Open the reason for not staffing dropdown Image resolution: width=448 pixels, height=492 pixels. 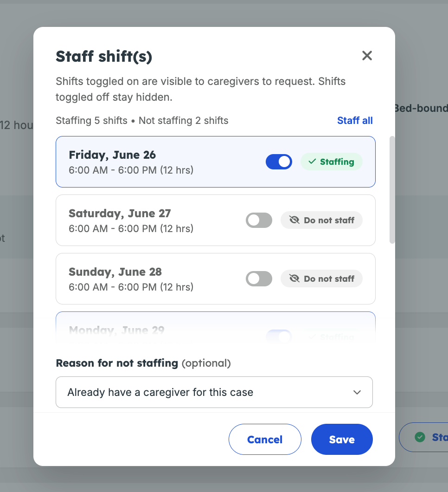[214, 392]
